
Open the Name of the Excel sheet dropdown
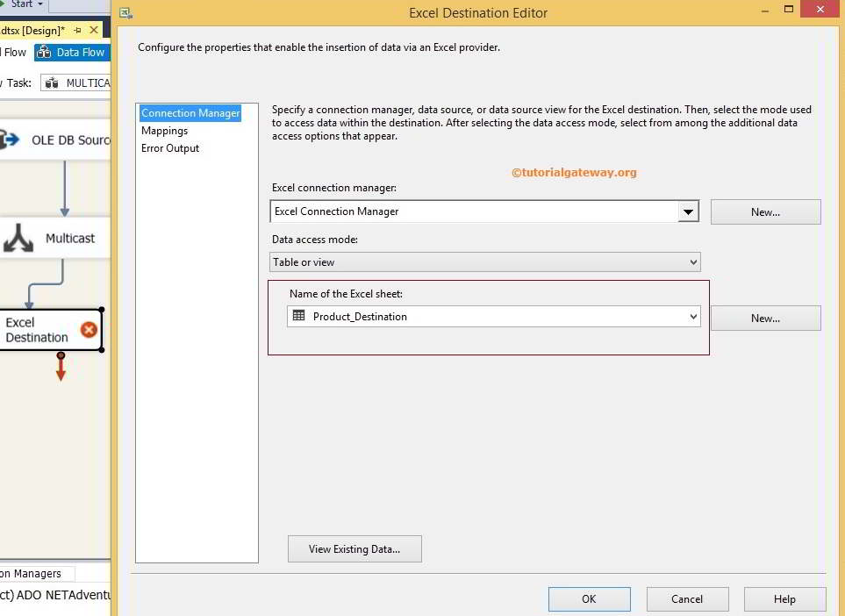coord(692,316)
